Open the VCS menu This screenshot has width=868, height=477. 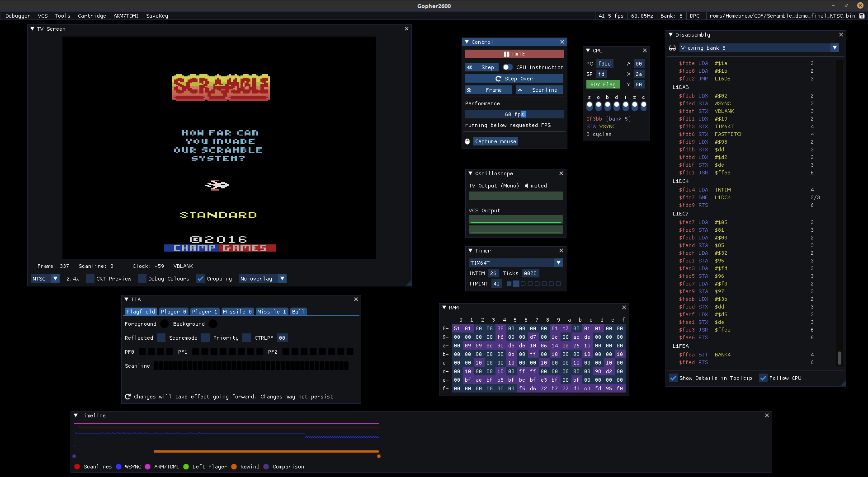click(x=42, y=16)
